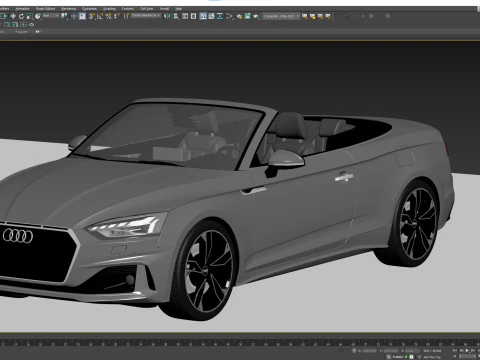
Task: Open reference coordinate system dropdown
Action: tap(51, 16)
